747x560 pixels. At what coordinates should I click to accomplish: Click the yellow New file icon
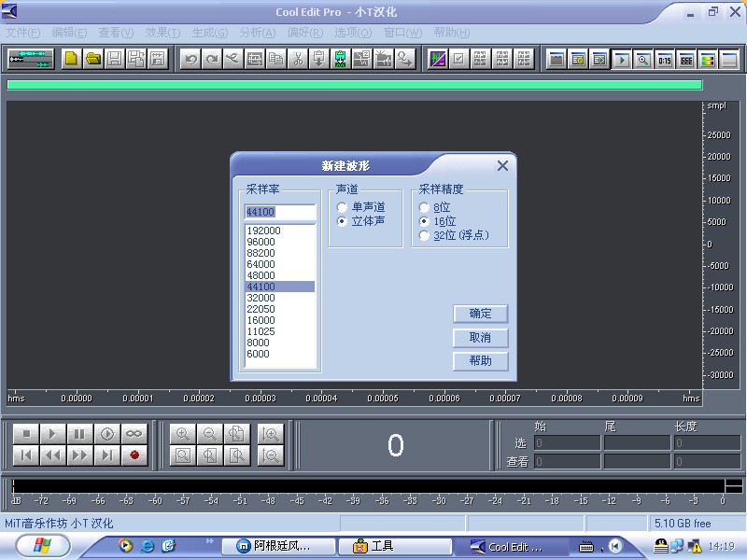[x=72, y=59]
